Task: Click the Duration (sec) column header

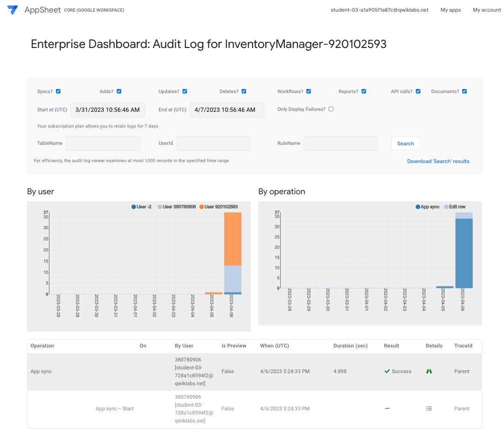Action: pyautogui.click(x=350, y=346)
